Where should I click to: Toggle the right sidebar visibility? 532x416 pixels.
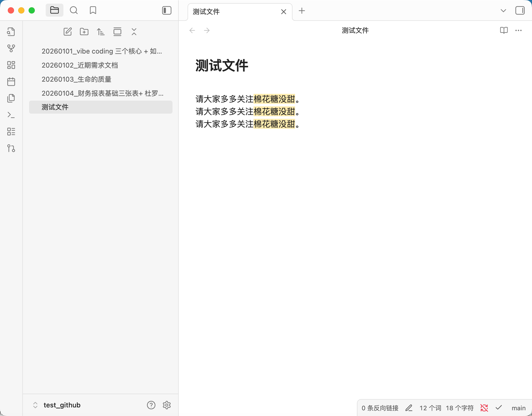(520, 10)
